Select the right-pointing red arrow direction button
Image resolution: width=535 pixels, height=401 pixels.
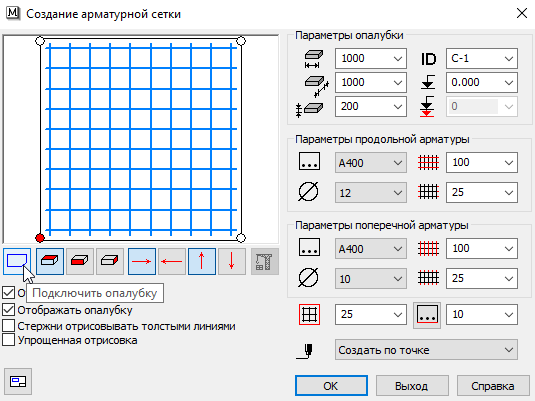[x=142, y=261]
